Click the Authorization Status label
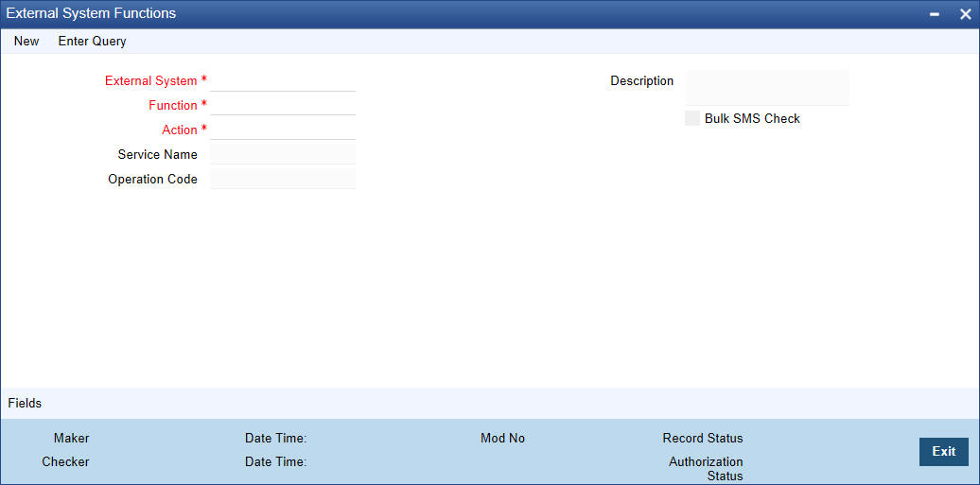 707,469
